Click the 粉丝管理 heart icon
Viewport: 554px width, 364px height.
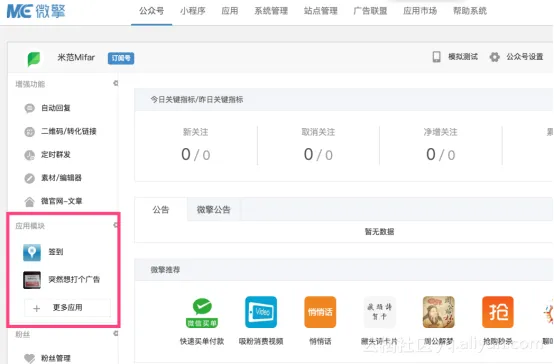[29, 358]
